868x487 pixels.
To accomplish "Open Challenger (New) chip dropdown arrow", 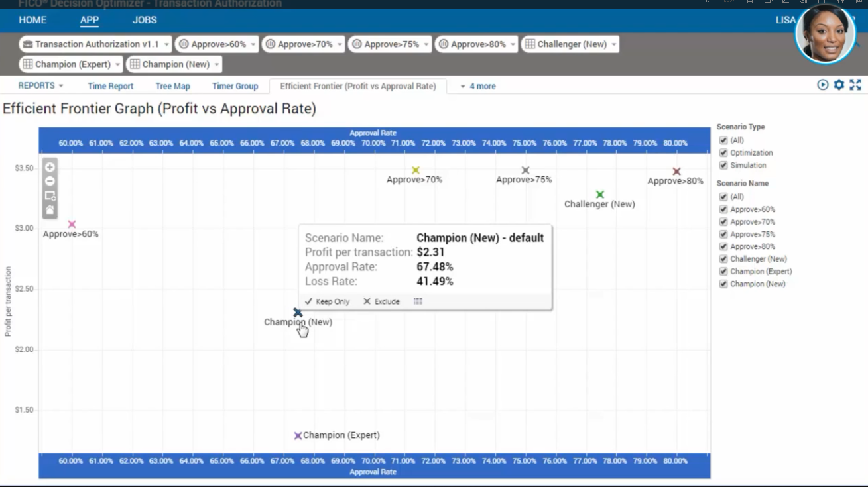I will tap(614, 45).
